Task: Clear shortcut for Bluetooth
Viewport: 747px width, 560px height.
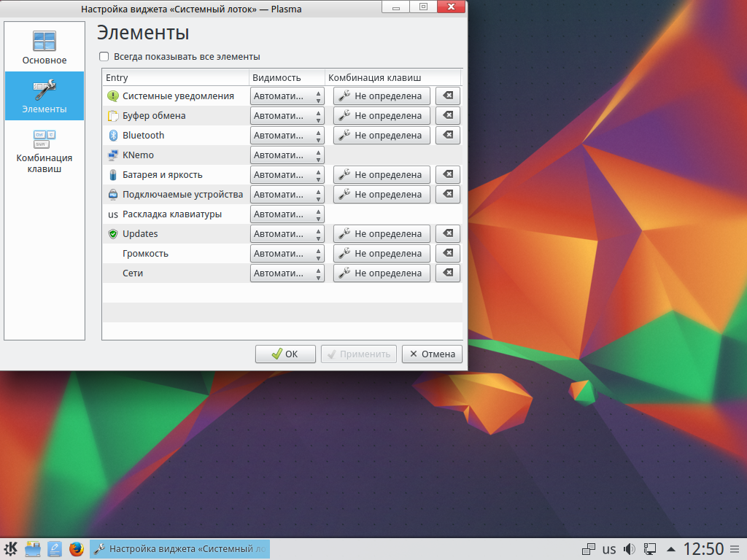Action: (448, 135)
